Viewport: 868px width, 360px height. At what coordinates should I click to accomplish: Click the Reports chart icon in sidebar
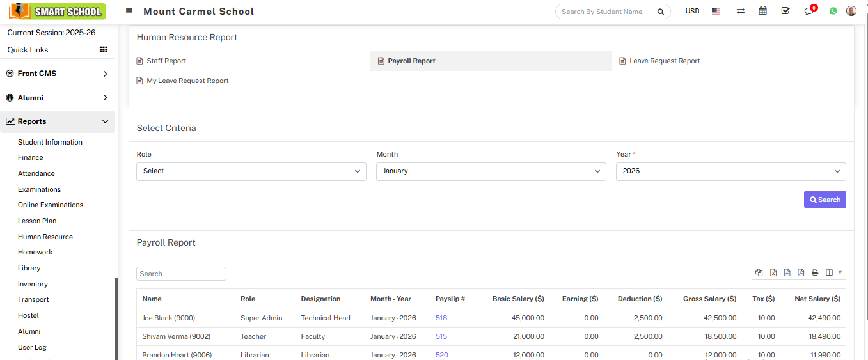pyautogui.click(x=10, y=121)
